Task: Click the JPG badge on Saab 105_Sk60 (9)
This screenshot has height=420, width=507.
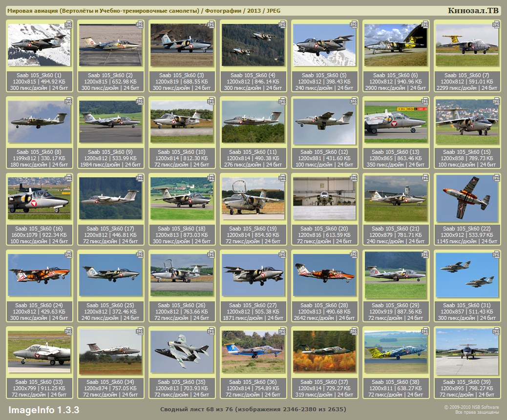Action: 140,101
